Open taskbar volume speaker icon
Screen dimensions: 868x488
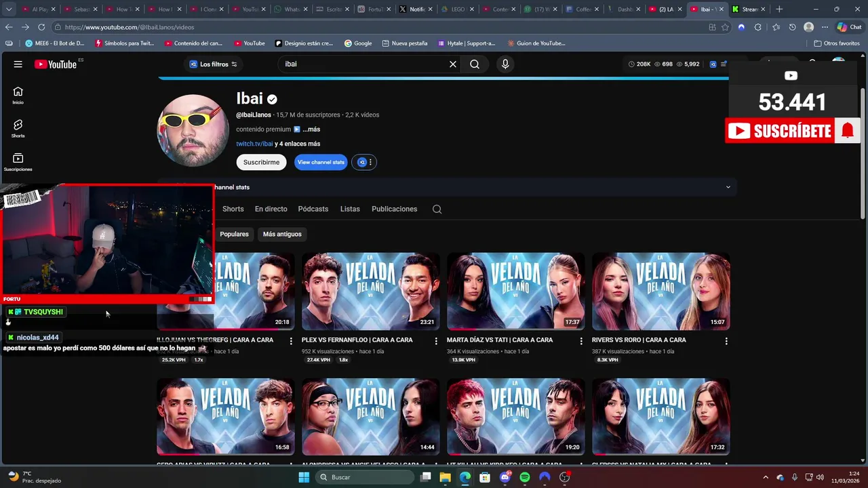820,477
